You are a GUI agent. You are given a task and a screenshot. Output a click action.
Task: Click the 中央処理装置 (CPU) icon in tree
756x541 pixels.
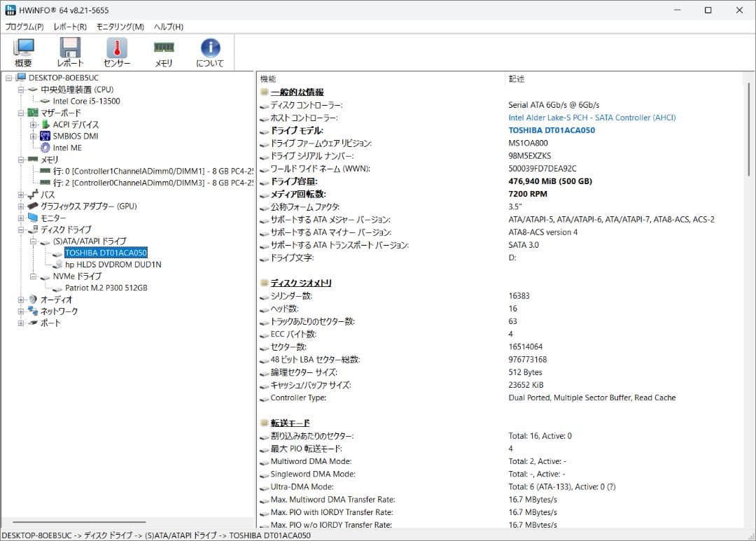(x=32, y=89)
